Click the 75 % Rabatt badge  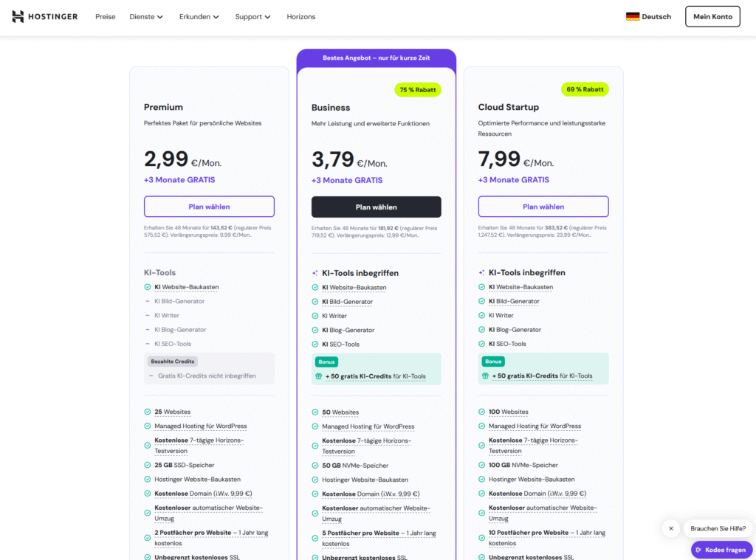(x=418, y=89)
